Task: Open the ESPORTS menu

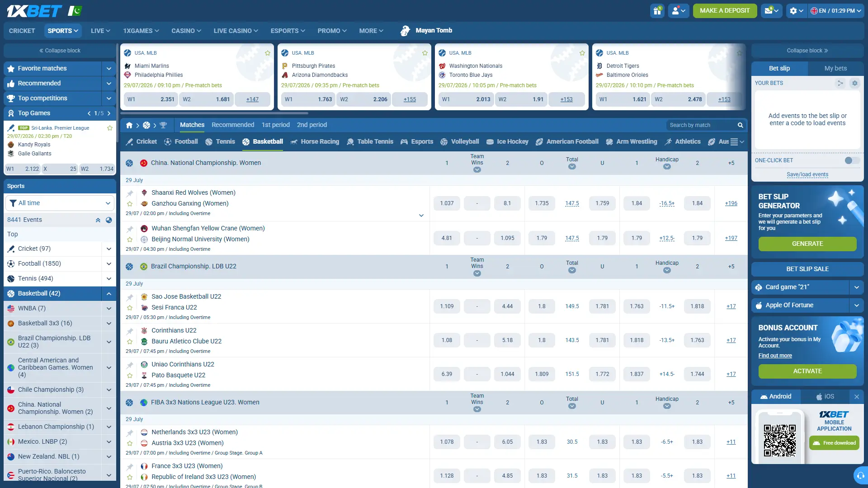Action: [x=288, y=31]
